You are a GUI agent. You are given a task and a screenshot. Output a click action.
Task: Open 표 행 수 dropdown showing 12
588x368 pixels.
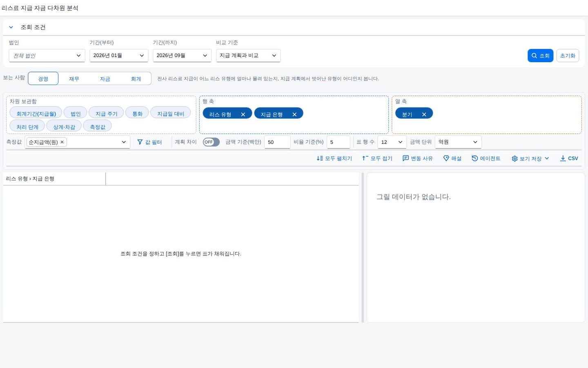pyautogui.click(x=392, y=142)
